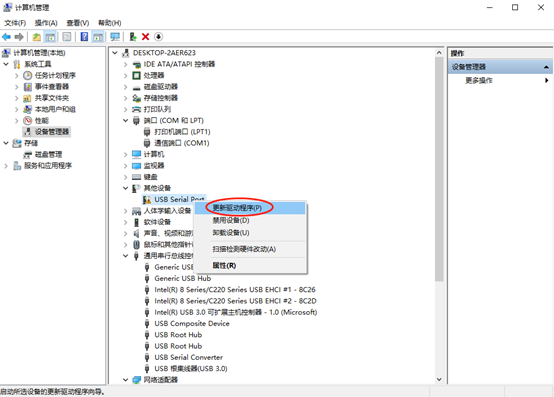Select 计算机管理(本地) root node

click(x=39, y=53)
